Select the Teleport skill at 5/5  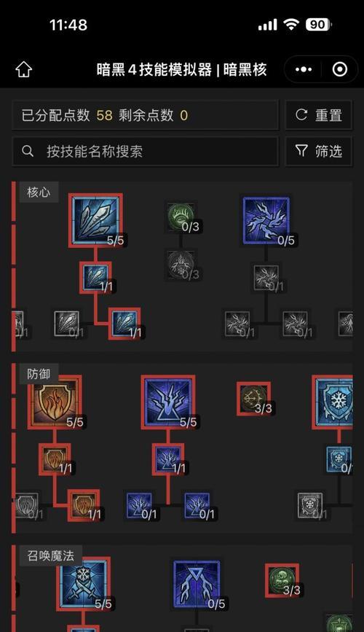168,402
